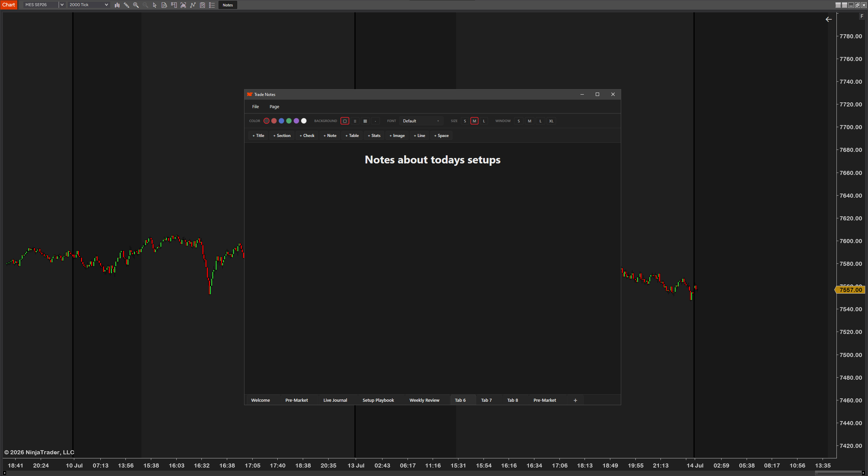Pick the green color swatch
The width and height of the screenshot is (868, 476).
click(289, 121)
